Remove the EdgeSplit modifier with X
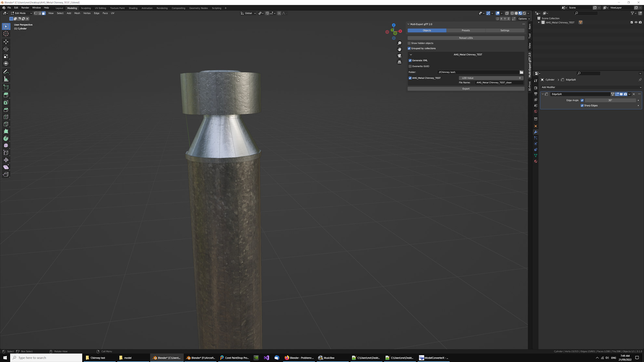This screenshot has height=362, width=644. pyautogui.click(x=634, y=94)
